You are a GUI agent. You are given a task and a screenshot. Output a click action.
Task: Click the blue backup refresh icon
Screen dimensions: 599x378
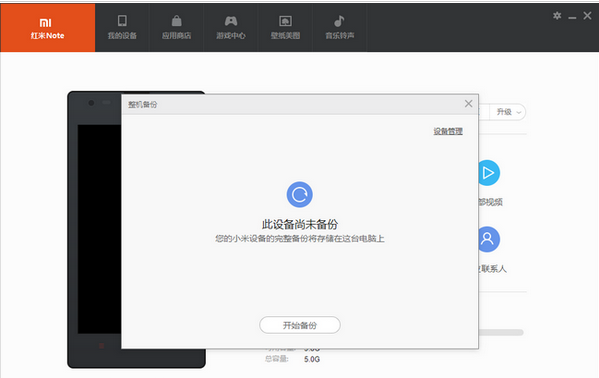[300, 195]
